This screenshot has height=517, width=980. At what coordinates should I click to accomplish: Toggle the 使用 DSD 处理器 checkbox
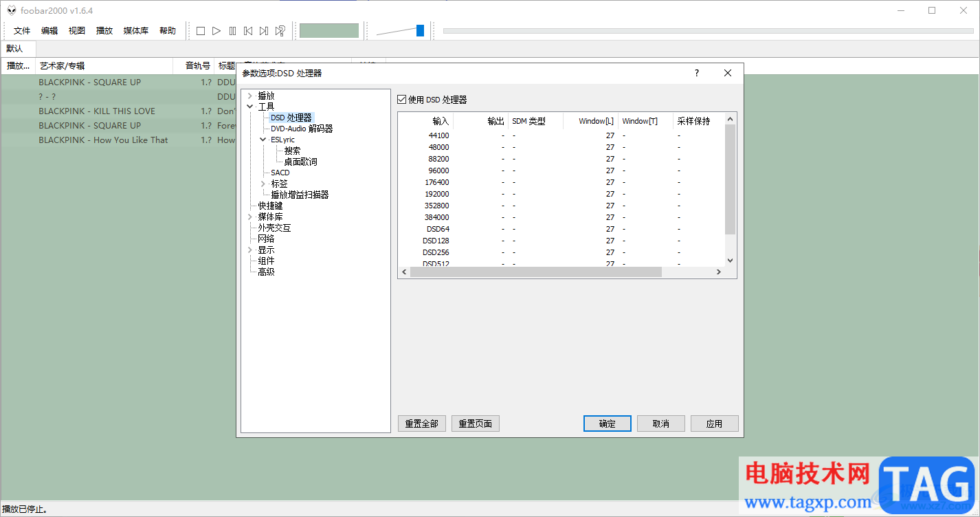click(402, 100)
